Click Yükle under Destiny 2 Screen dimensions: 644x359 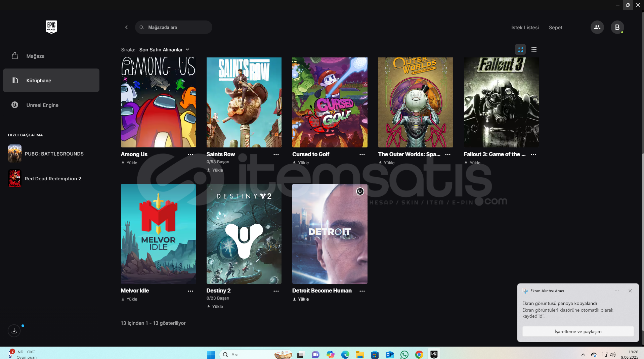click(215, 307)
